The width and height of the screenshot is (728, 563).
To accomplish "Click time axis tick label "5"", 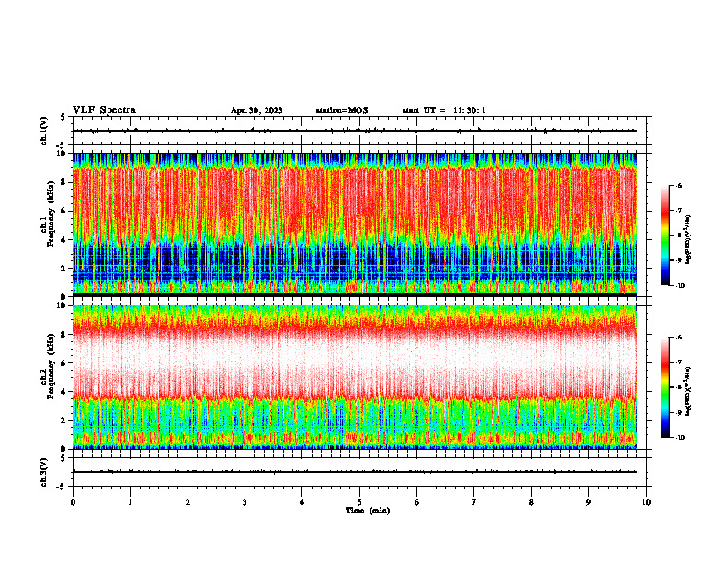I will click(359, 502).
